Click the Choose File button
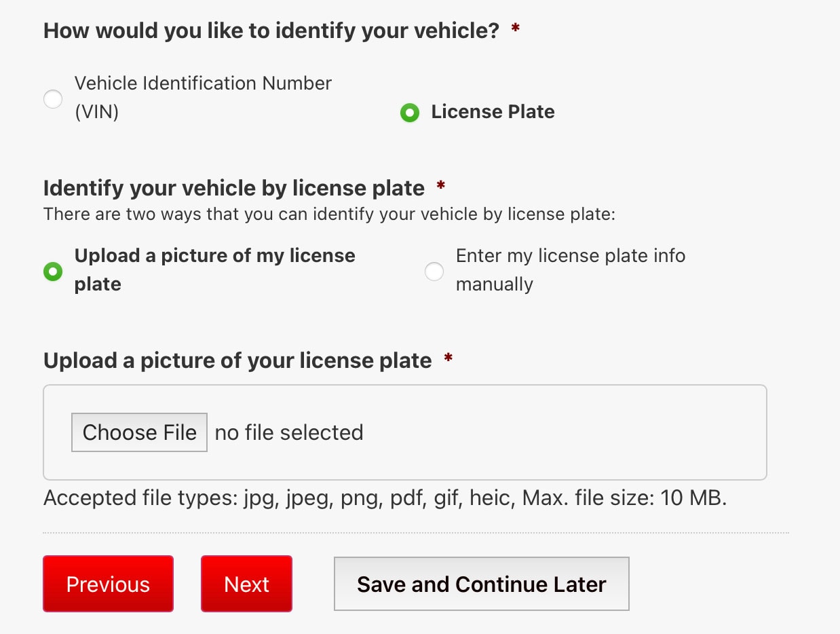The height and width of the screenshot is (634, 840). [x=139, y=432]
